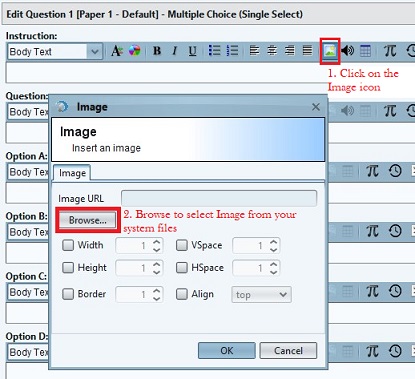This screenshot has height=379, width=415.
Task: Decrease the HSpace spinner value
Action: pyautogui.click(x=274, y=272)
